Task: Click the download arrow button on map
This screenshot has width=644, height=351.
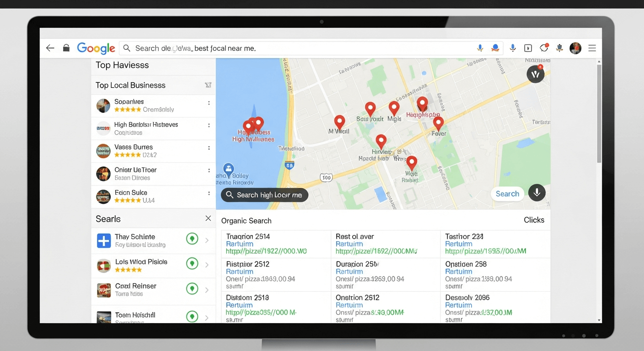Action: coord(537,193)
